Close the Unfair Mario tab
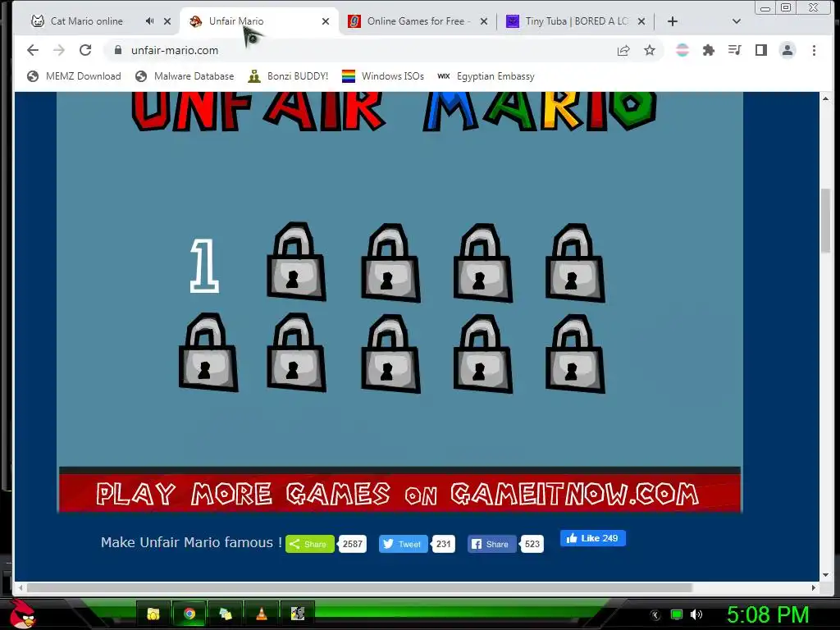 (325, 21)
